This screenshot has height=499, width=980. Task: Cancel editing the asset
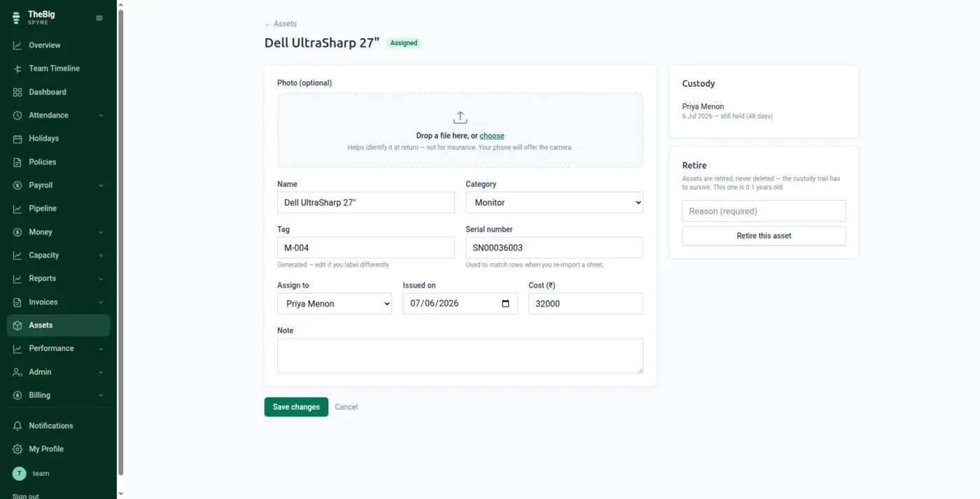pyautogui.click(x=346, y=407)
